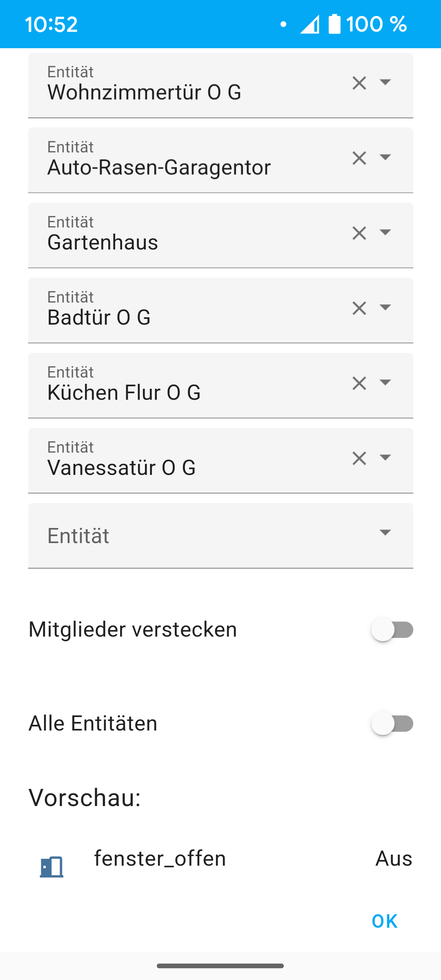Clear the Wohnzimmertür O G entity
Viewport: 441px width, 980px height.
pos(359,83)
